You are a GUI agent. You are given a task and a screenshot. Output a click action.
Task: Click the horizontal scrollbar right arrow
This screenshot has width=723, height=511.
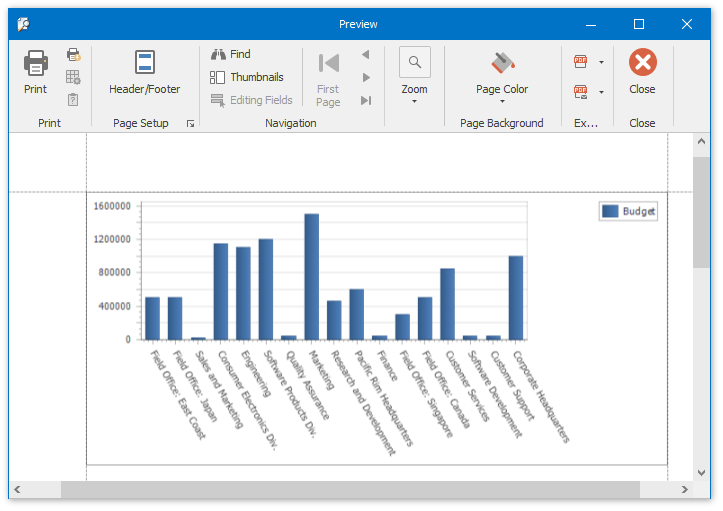pos(685,490)
